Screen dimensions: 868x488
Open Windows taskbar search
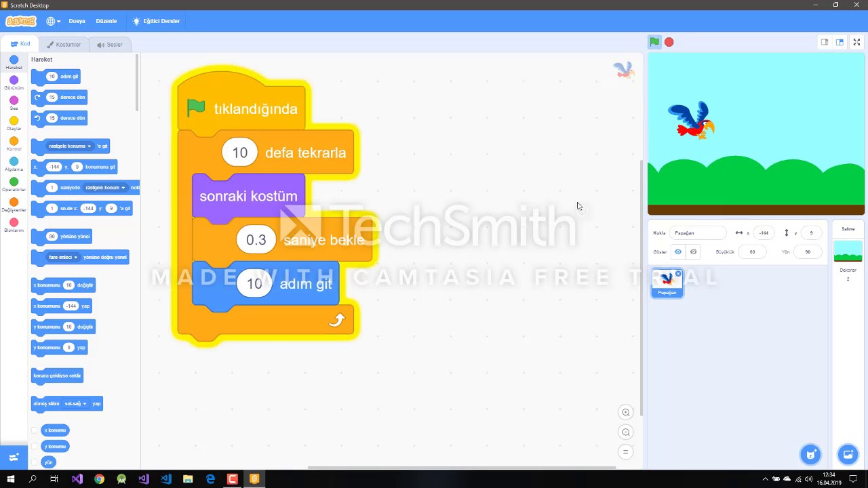(33, 479)
